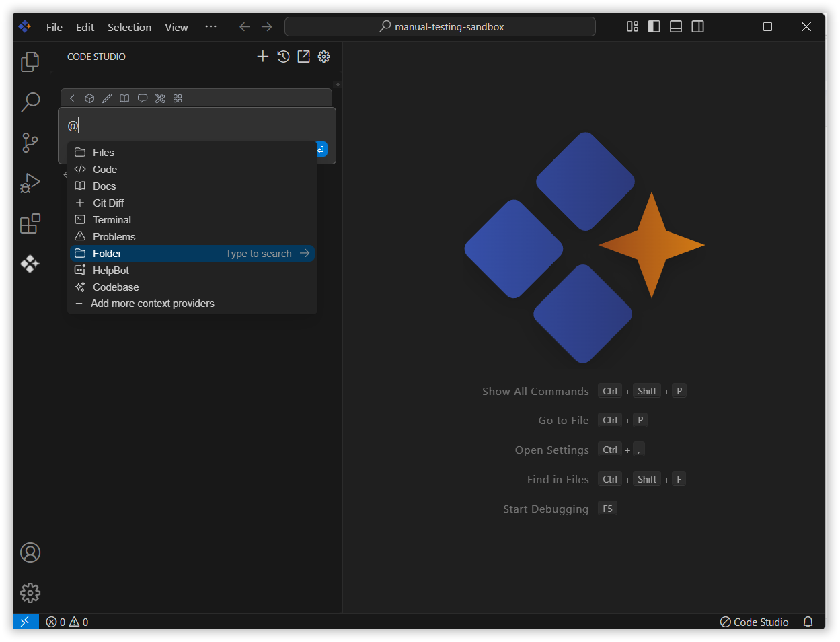
Task: Expand the back chevron in chat toolbar
Action: pos(72,98)
